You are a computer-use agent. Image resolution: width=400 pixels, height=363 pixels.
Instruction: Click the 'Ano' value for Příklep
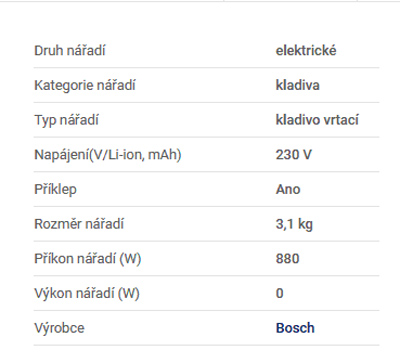(x=288, y=189)
